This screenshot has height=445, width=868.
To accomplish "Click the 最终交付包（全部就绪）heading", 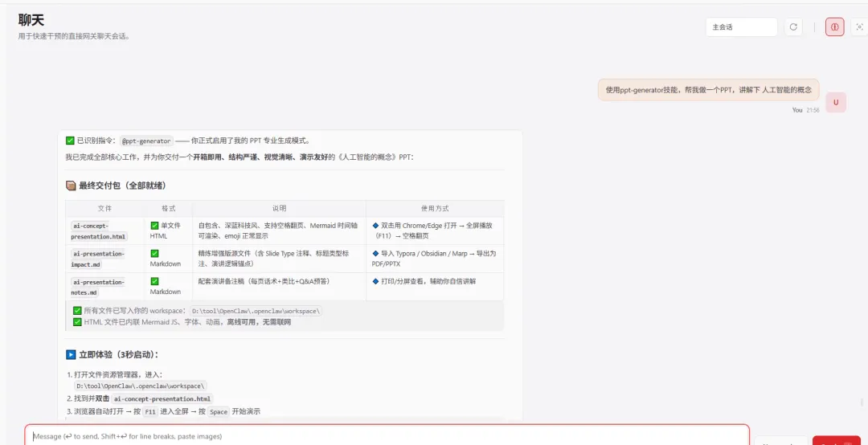I will click(x=123, y=186).
